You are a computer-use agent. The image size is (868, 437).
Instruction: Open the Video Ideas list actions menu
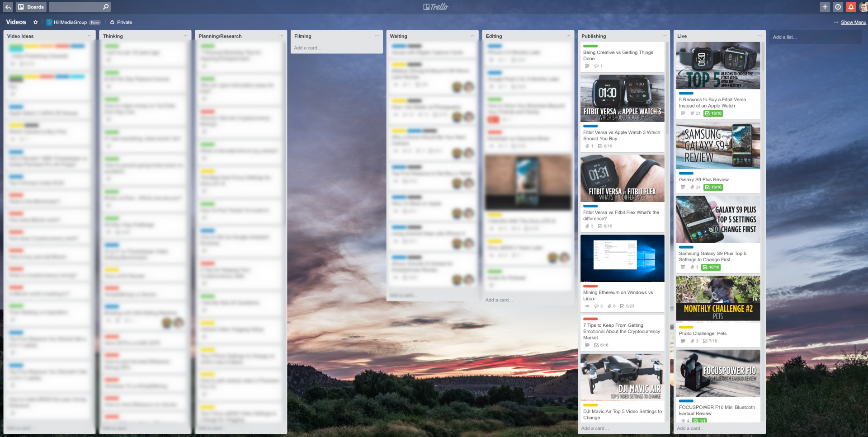point(90,36)
